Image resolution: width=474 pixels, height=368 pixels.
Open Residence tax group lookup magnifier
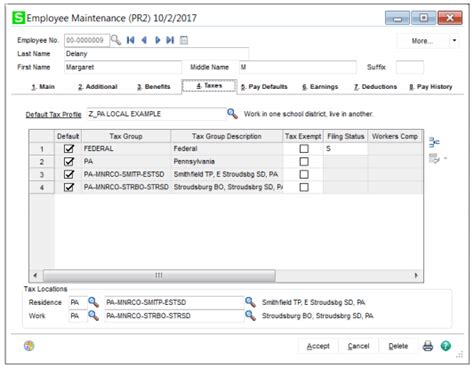click(250, 302)
